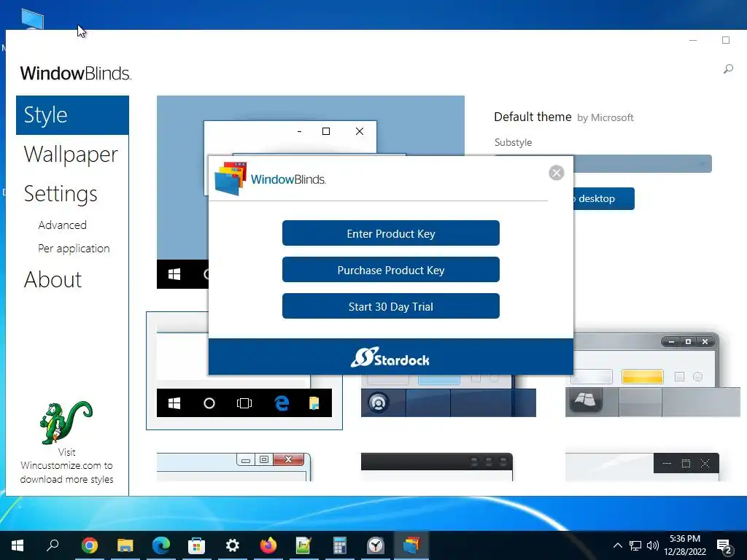Click the search magnifier in WindowBlinds

pos(728,69)
